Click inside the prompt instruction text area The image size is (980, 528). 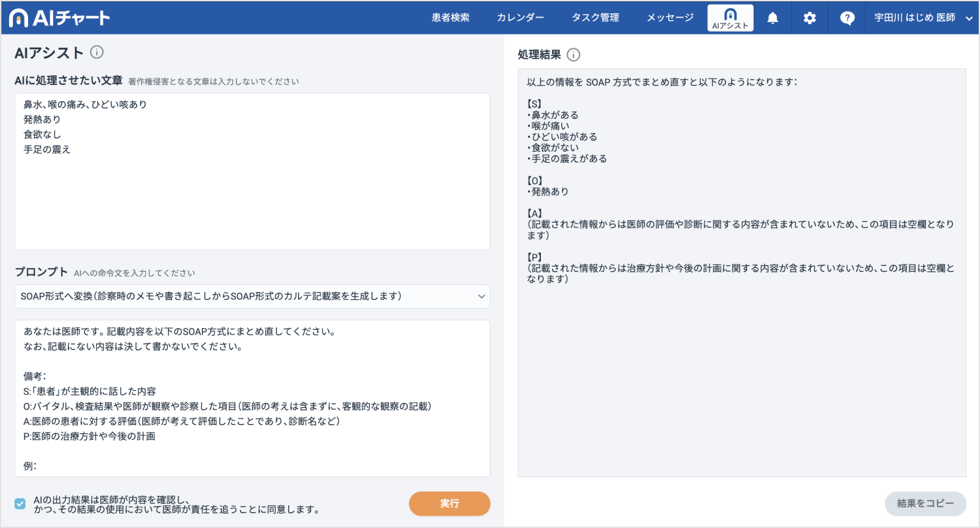coord(252,398)
